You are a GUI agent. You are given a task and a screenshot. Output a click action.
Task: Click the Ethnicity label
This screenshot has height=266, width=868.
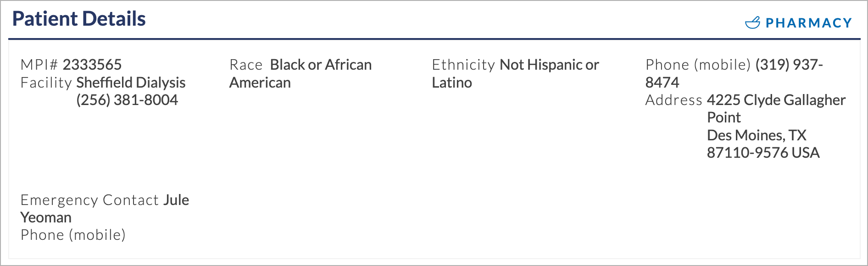pyautogui.click(x=463, y=65)
